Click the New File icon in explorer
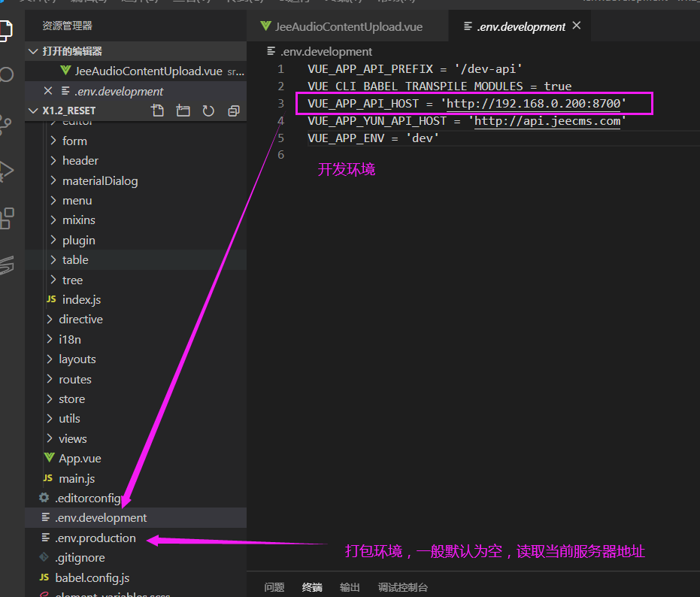The image size is (700, 597). (x=157, y=111)
